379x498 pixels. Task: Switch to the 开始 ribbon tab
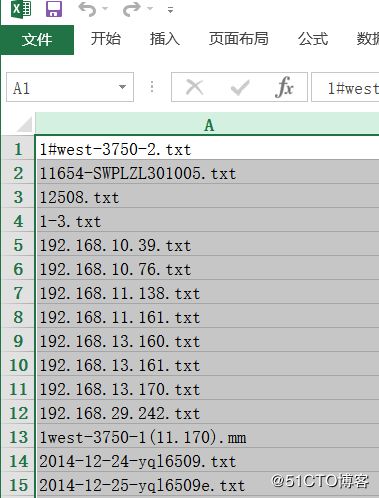coord(105,39)
